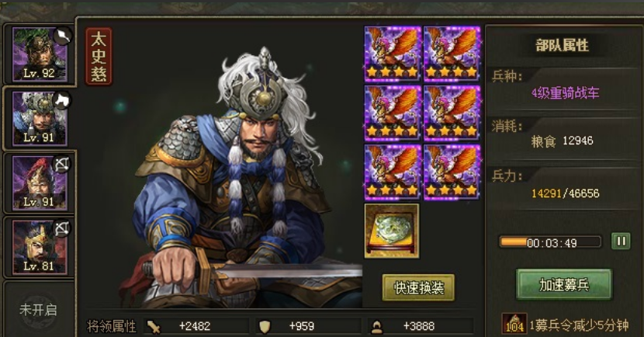
Task: Click the 快速换装 button
Action: click(x=418, y=287)
